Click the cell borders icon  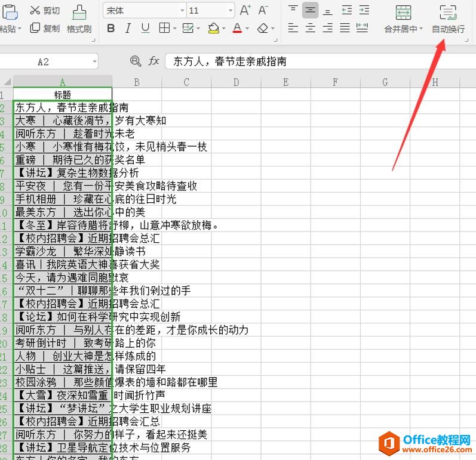click(x=164, y=28)
